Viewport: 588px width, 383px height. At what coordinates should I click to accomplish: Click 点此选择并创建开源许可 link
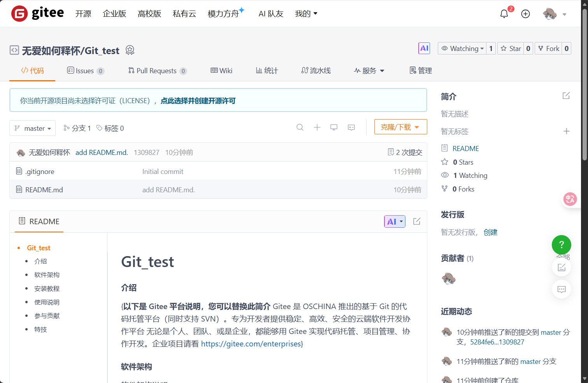(x=198, y=100)
